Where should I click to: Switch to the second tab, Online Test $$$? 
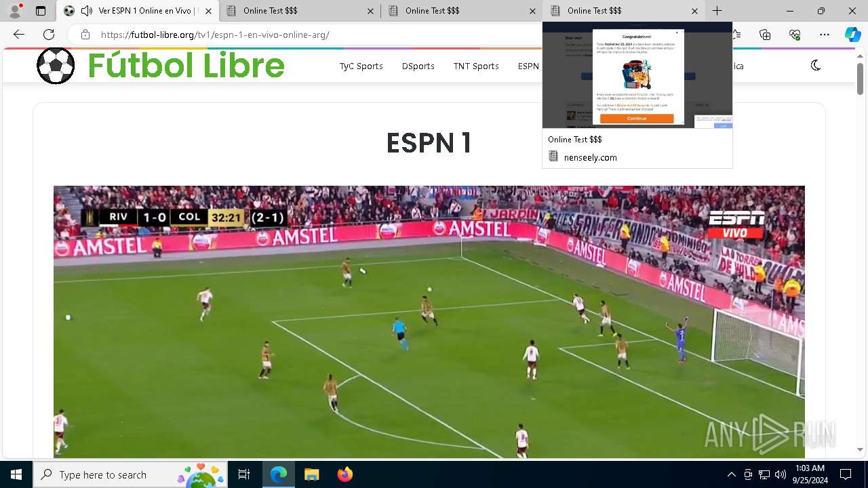[x=300, y=11]
